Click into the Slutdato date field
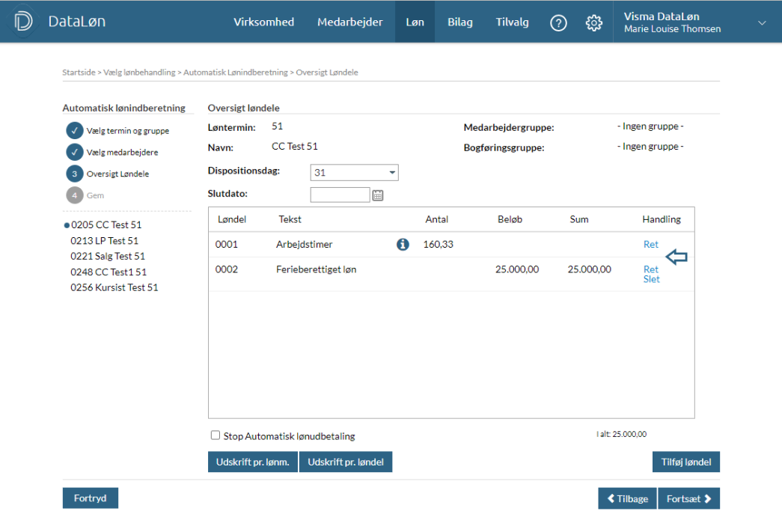This screenshot has height=532, width=782. pyautogui.click(x=340, y=195)
